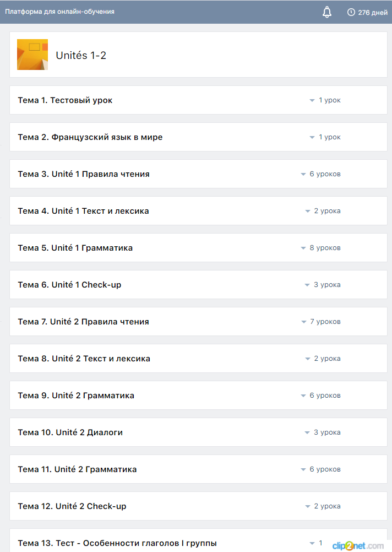Expand Тема 3 arrow beside 6 уроков
This screenshot has height=552, width=392.
(x=303, y=175)
